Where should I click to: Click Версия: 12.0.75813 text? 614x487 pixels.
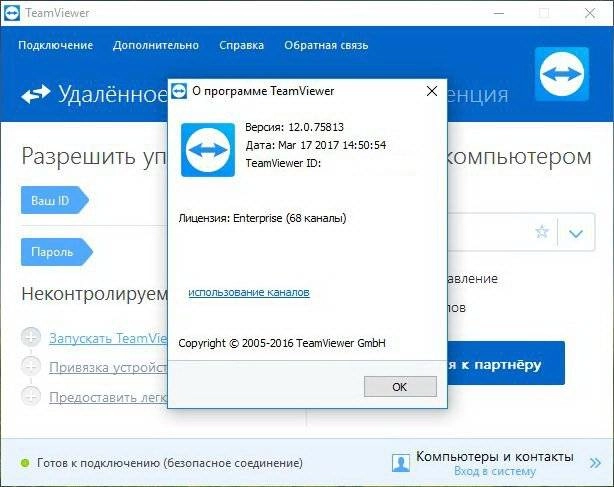coord(294,127)
